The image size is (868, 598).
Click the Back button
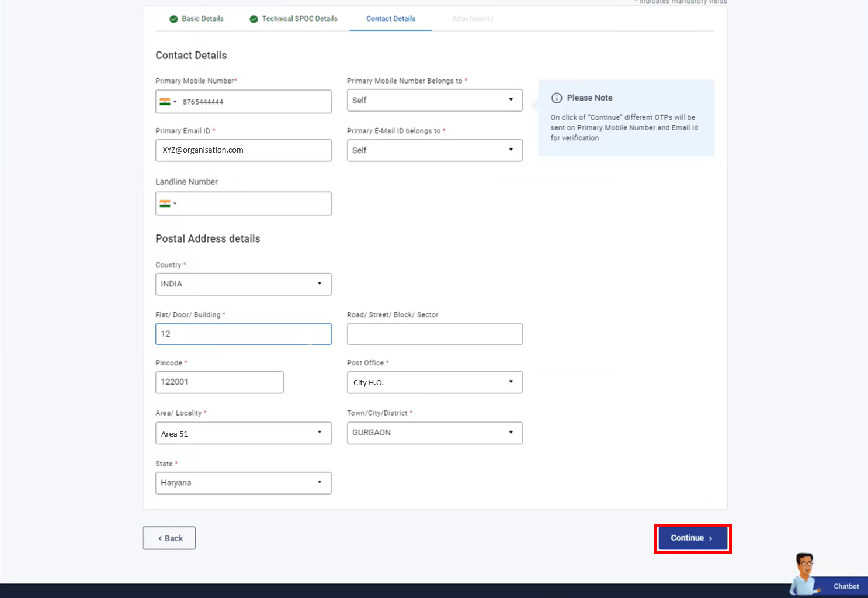[x=169, y=538]
